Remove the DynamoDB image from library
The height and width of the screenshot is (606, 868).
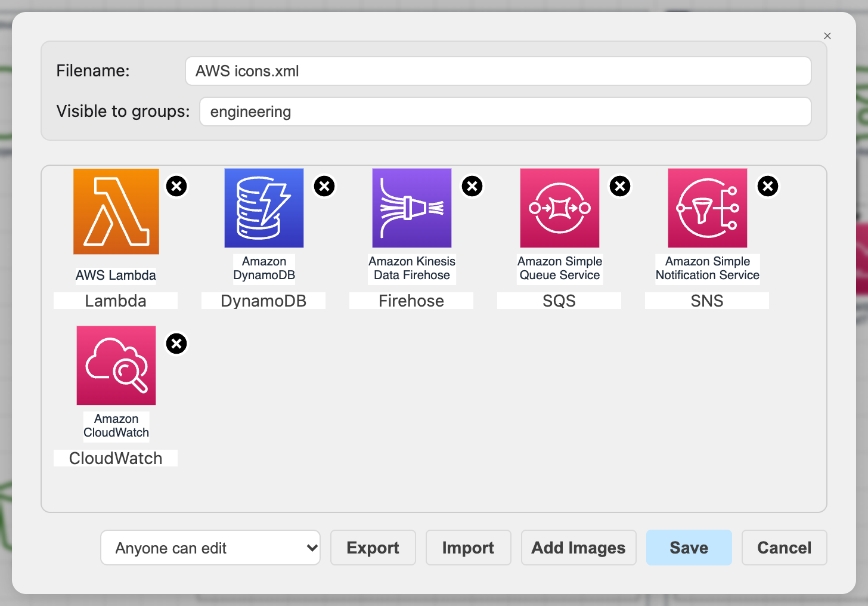(324, 186)
